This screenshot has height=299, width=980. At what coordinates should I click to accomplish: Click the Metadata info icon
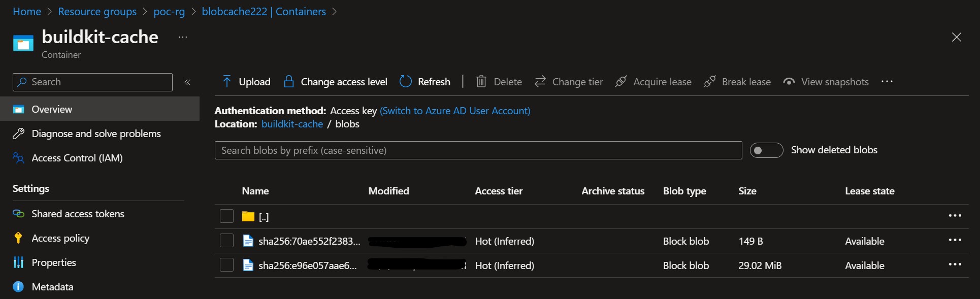[19, 287]
